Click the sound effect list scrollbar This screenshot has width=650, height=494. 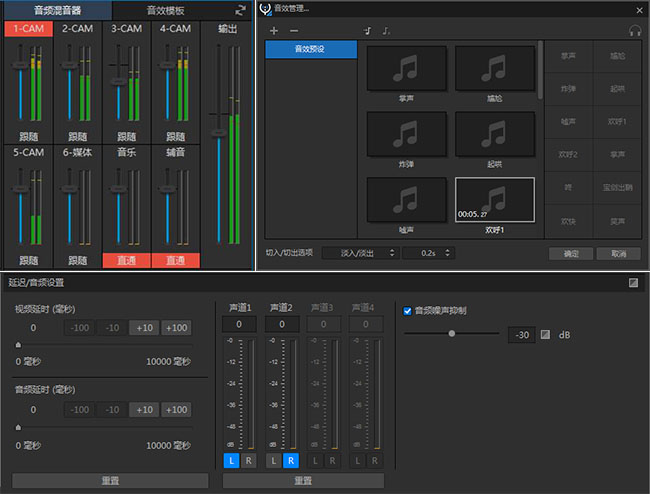click(x=540, y=70)
